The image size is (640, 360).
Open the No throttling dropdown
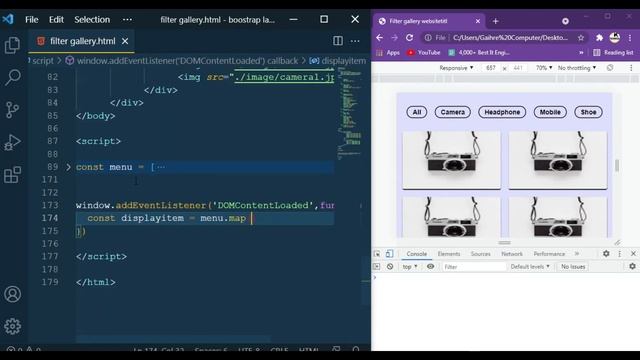pyautogui.click(x=577, y=68)
